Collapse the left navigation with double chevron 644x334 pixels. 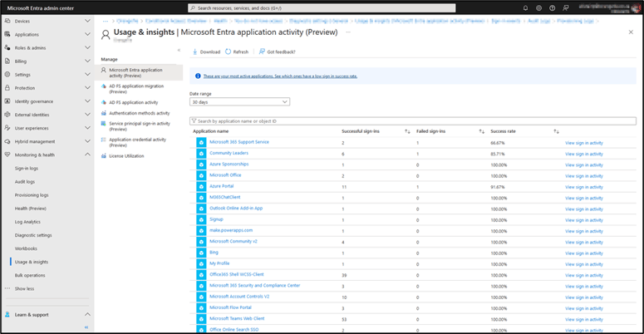point(86,327)
